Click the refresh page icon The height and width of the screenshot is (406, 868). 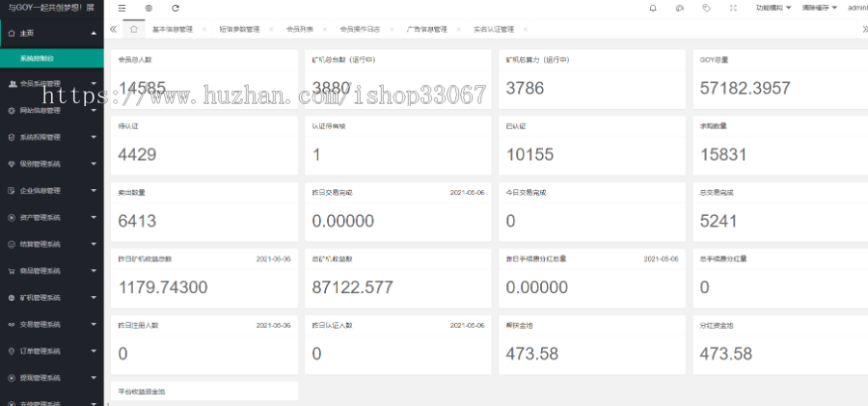176,9
